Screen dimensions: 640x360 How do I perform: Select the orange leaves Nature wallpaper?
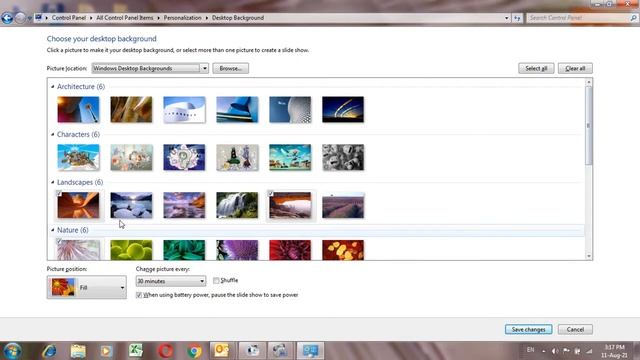343,250
